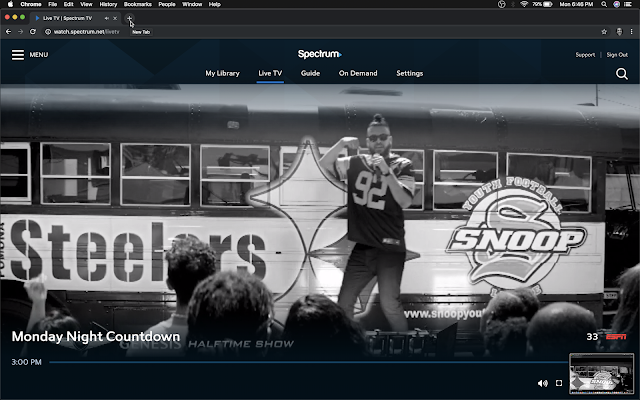Switch to the My Library tab
Screen dimensions: 640x400
point(222,73)
